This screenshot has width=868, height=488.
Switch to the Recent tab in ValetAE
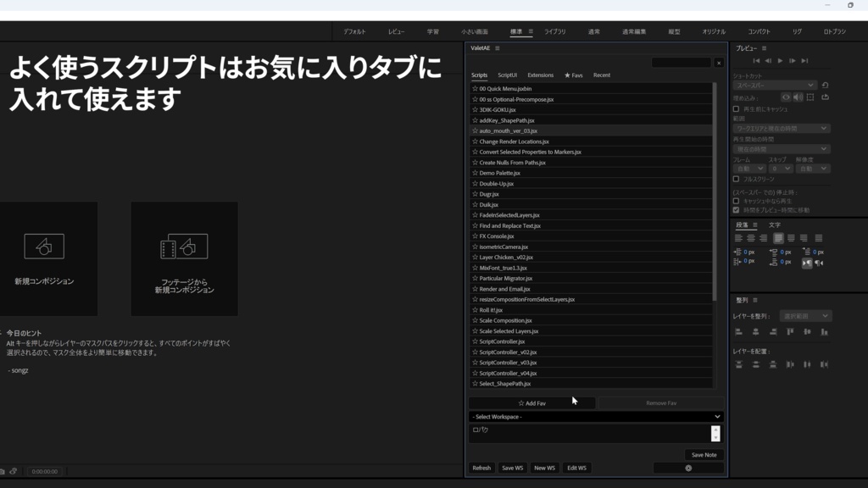(604, 75)
